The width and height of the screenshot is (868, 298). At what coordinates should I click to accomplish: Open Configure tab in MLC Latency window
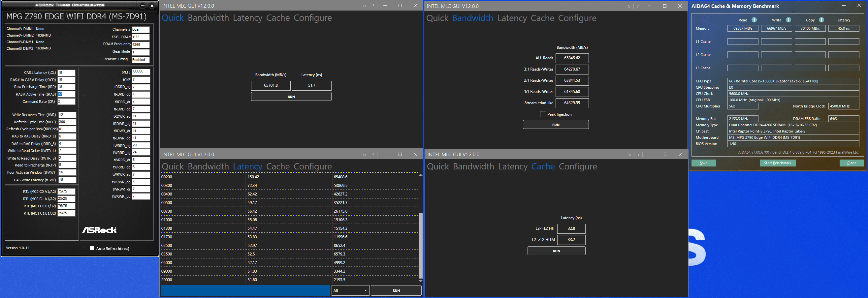(x=313, y=166)
